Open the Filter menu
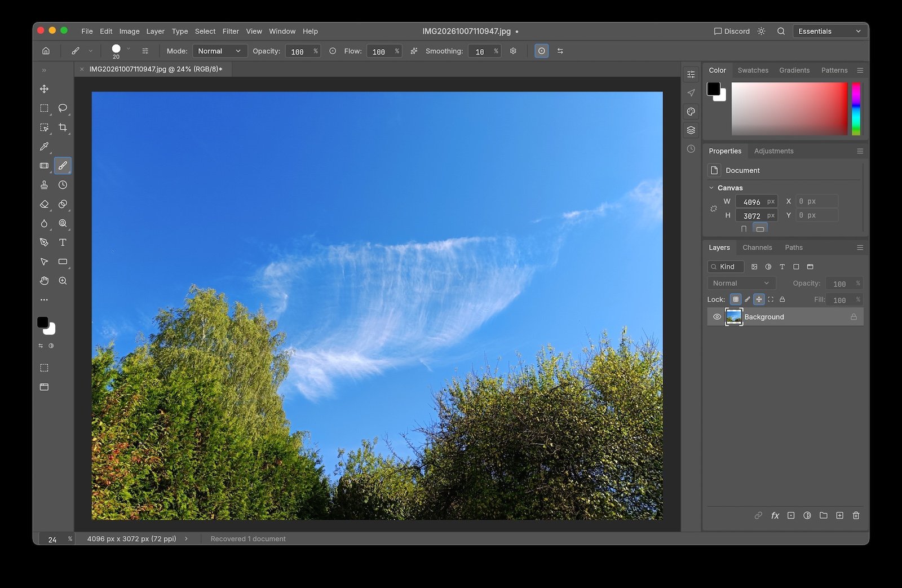Screen dimensions: 902x588 [x=231, y=31]
